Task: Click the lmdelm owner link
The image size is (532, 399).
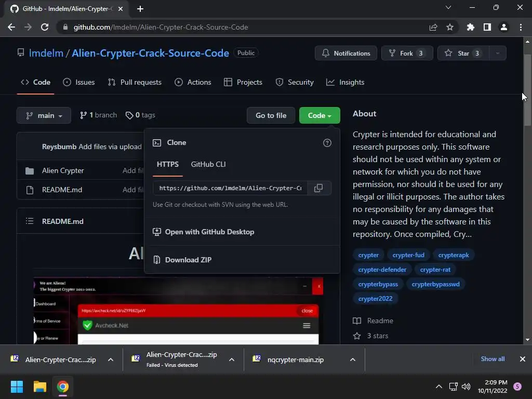Action: (x=46, y=54)
